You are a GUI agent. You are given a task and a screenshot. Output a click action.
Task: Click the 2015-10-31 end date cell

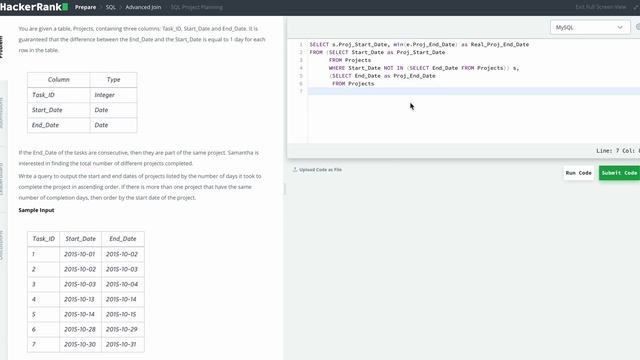[122, 344]
